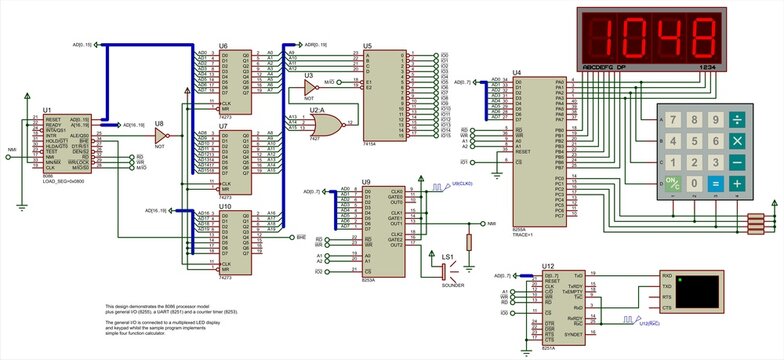The image size is (784, 360).
Task: Select the U3 NOT gate
Action: (x=310, y=88)
